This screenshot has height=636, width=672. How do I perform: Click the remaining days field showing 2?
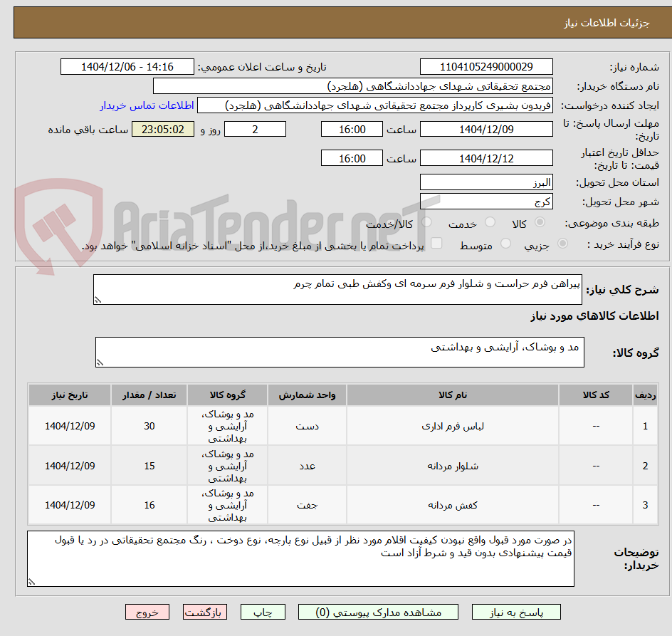point(255,129)
